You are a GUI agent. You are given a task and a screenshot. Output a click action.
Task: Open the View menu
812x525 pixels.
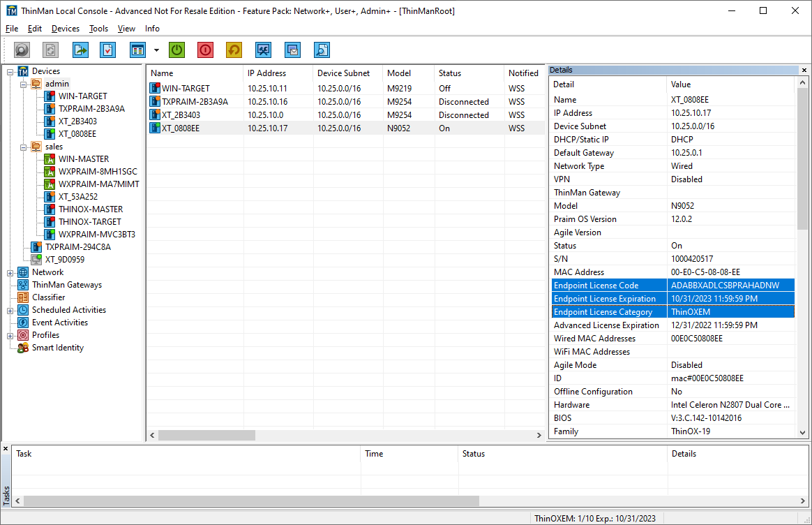(126, 29)
